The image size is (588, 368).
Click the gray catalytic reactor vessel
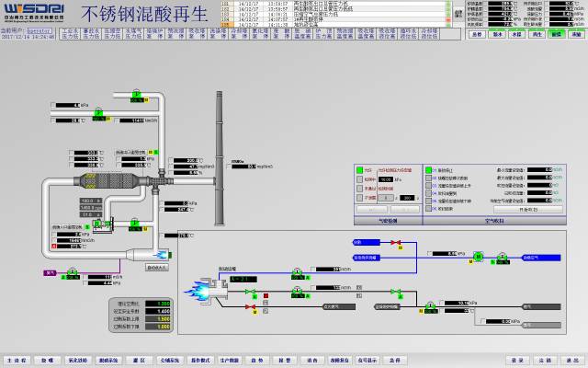tap(107, 183)
